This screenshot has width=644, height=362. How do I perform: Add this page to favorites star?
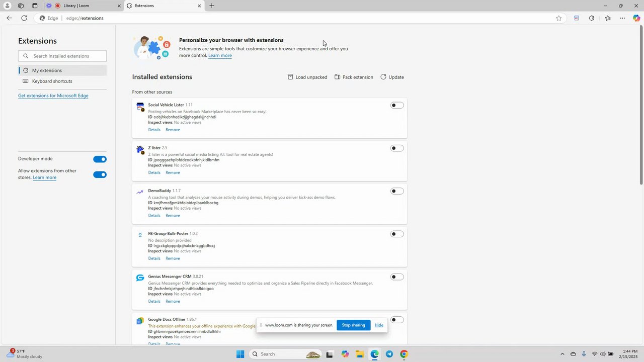coord(558,18)
